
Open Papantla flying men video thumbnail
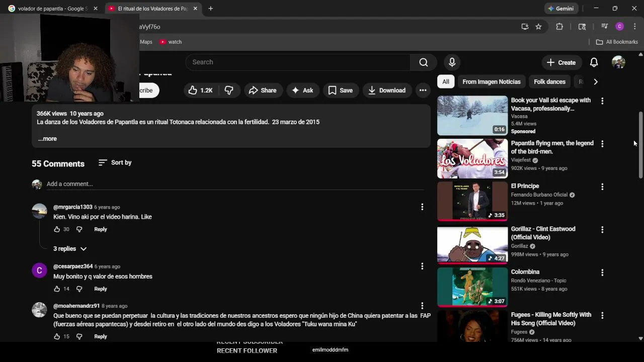pyautogui.click(x=472, y=159)
